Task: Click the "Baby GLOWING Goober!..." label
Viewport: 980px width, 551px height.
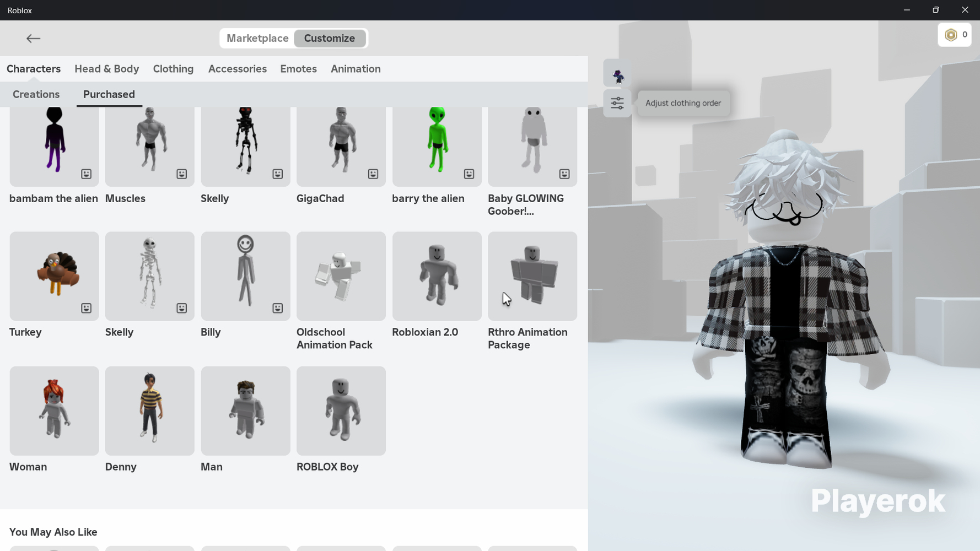Action: tap(526, 205)
